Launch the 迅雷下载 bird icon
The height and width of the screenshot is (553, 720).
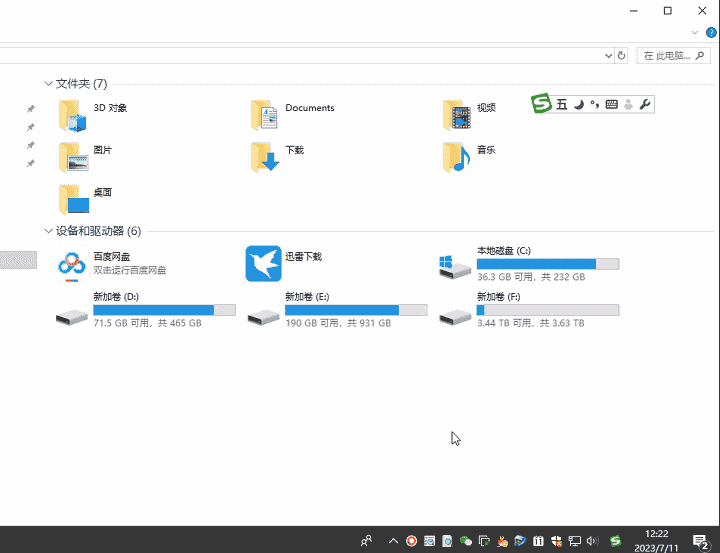264,264
